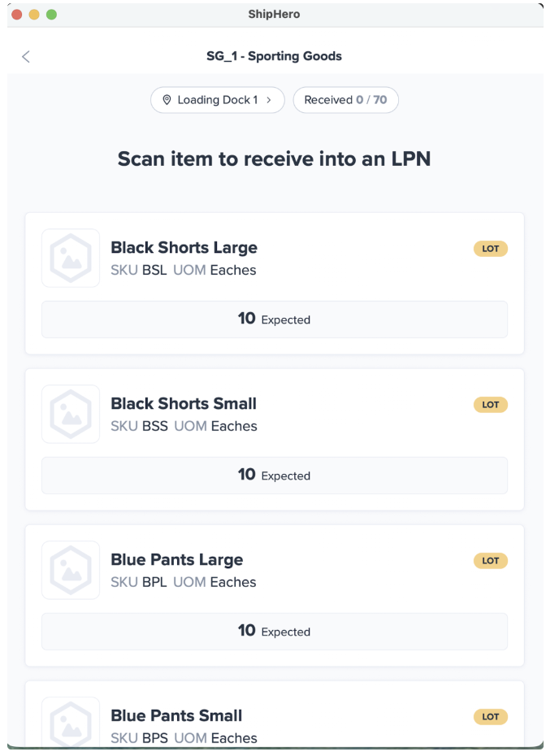Click LOT badge on Black Shorts Small
Screen dimensions: 546x756
(490, 405)
